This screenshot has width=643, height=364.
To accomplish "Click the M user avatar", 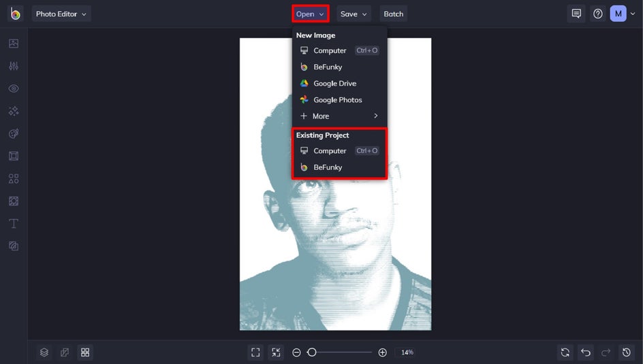I will [x=618, y=14].
